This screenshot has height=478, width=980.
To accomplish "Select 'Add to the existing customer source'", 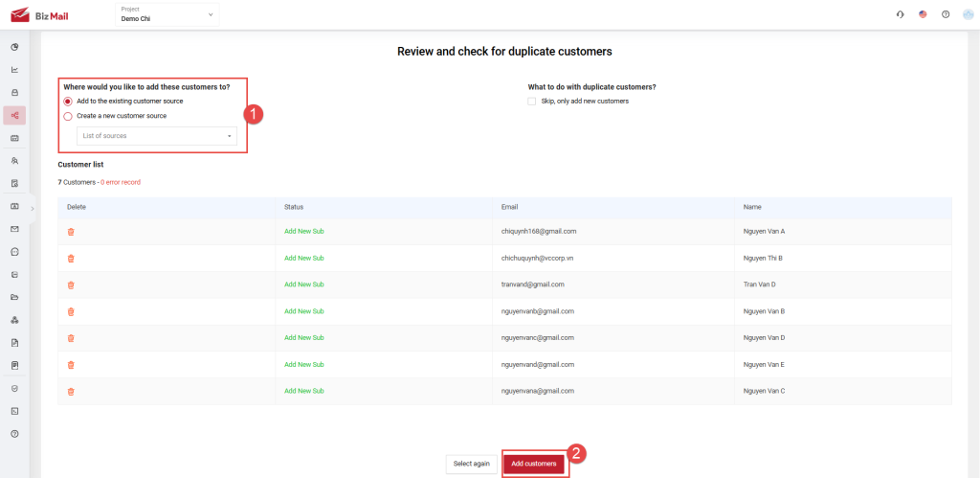I will tap(68, 101).
